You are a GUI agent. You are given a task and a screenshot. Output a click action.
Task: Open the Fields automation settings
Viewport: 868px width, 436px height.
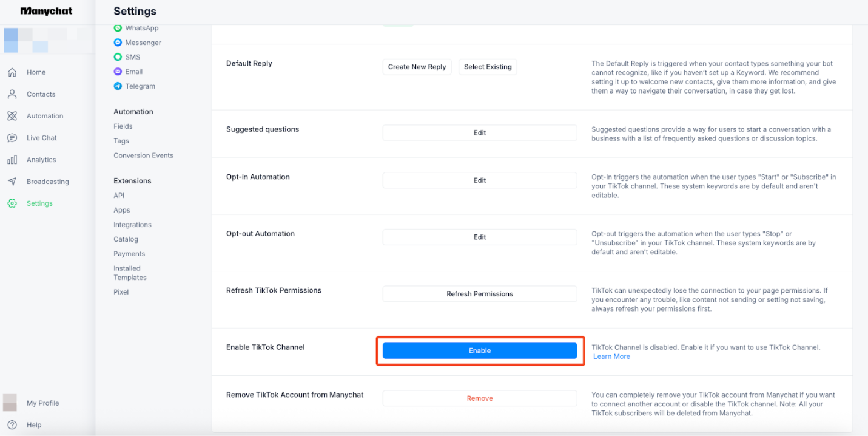[x=123, y=126]
